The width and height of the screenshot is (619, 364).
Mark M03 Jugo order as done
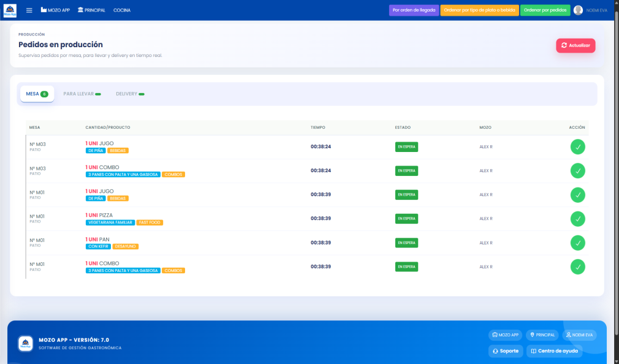tap(577, 147)
